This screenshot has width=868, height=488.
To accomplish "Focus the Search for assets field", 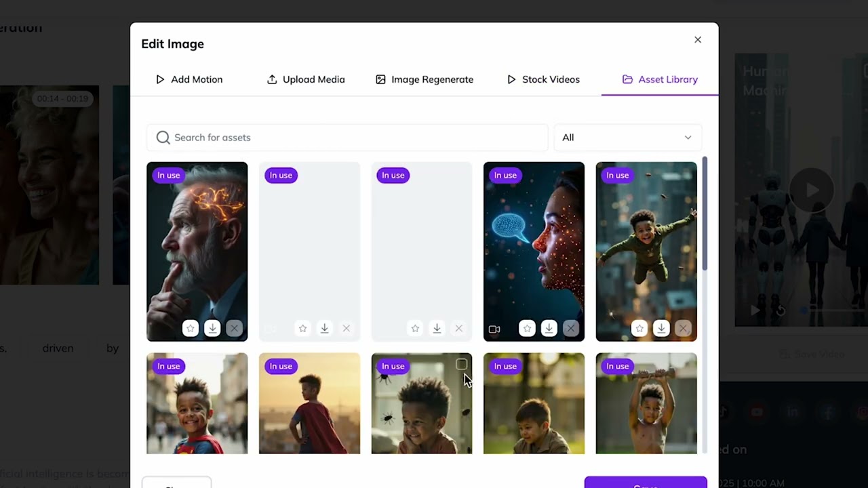I will point(347,138).
